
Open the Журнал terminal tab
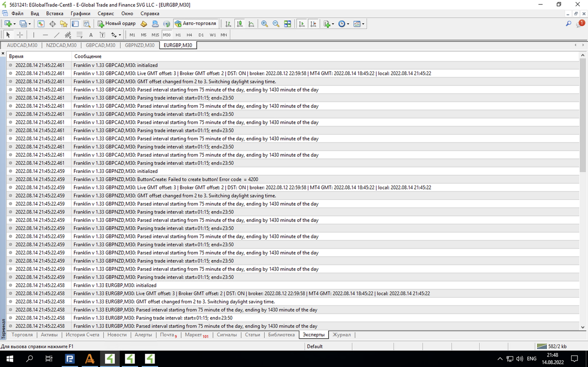point(341,335)
